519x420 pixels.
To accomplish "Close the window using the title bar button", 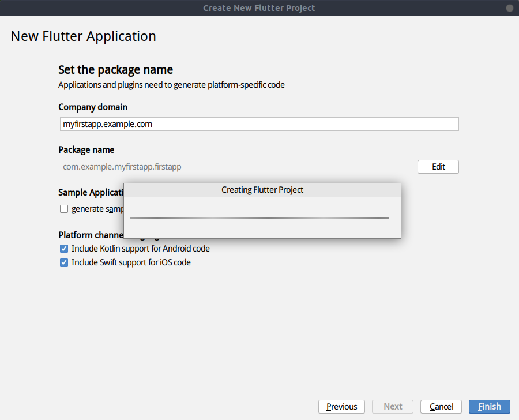I will (509, 8).
